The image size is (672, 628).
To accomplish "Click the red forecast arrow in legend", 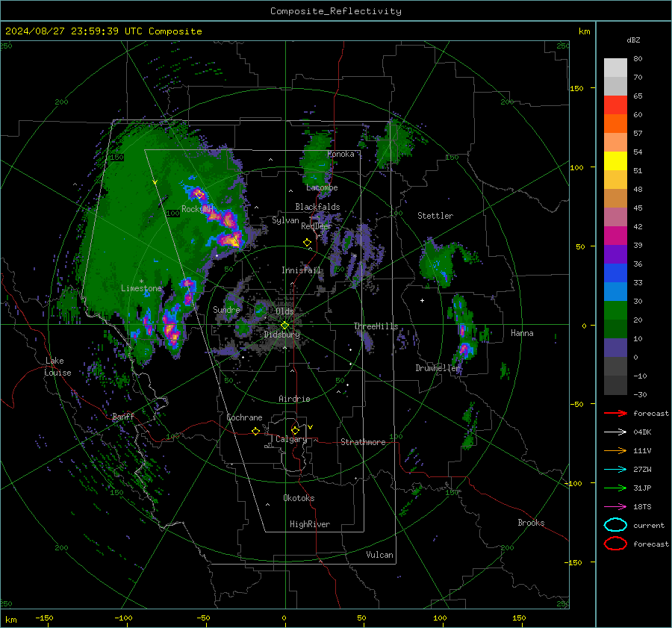I will 615,413.
